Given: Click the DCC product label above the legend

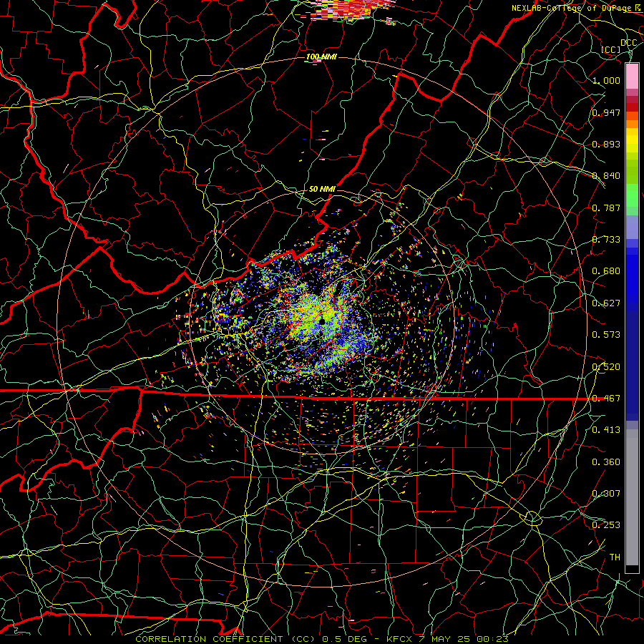Looking at the screenshot, I should tap(628, 43).
